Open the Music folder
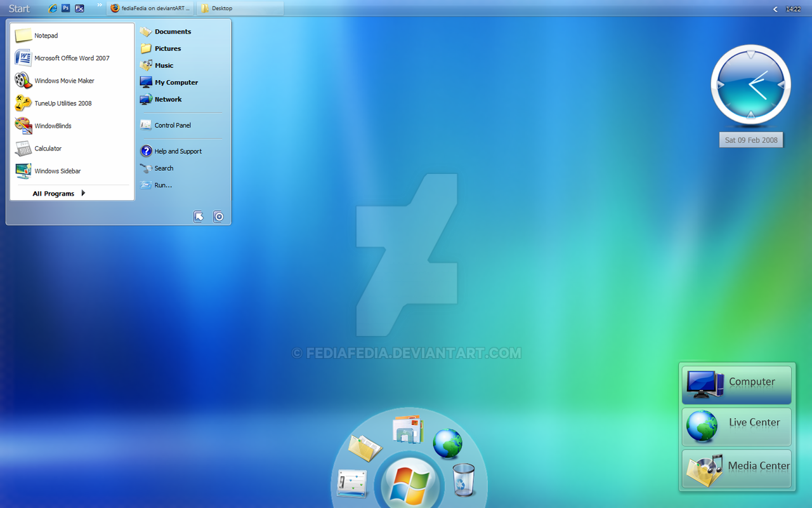The width and height of the screenshot is (812, 508). pyautogui.click(x=157, y=65)
